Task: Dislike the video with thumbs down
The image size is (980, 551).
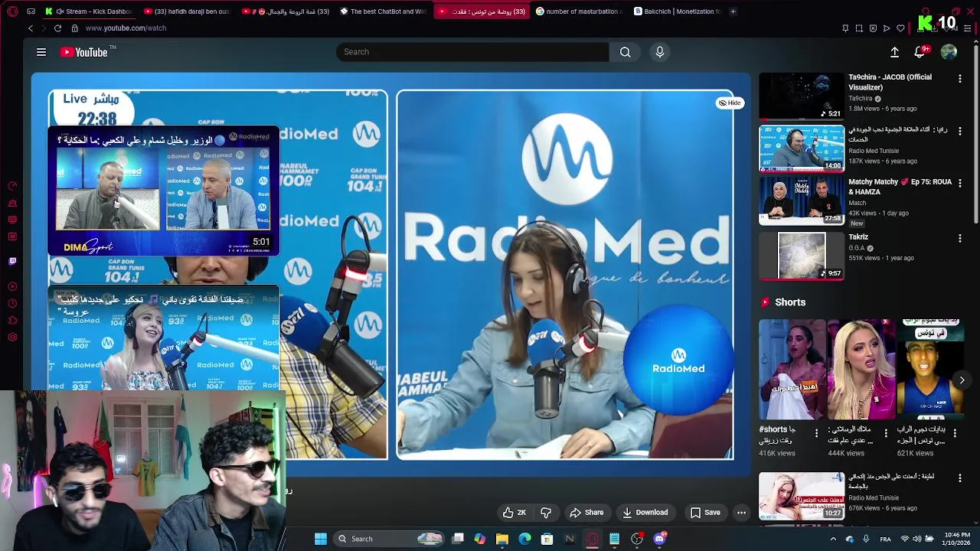Action: (x=546, y=513)
